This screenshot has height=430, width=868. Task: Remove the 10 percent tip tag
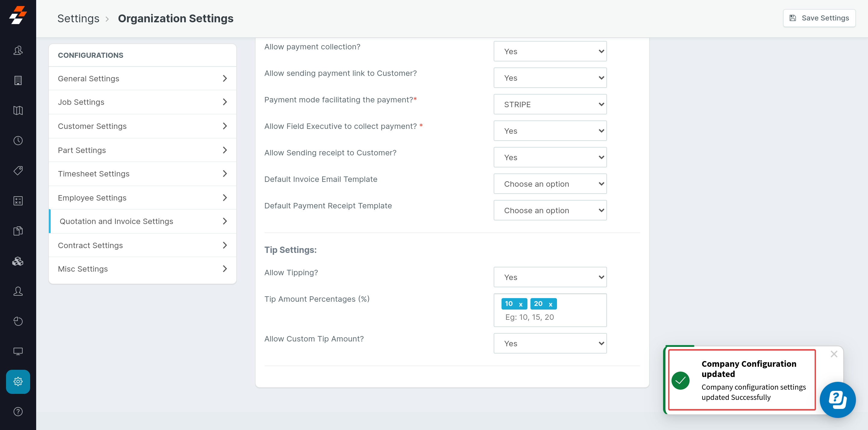520,304
